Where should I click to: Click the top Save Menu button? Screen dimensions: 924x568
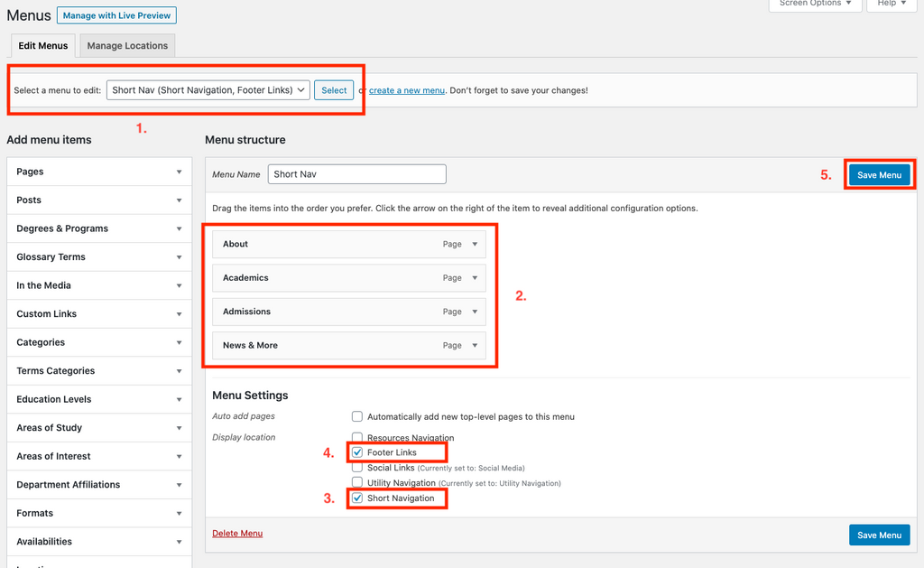(x=879, y=175)
